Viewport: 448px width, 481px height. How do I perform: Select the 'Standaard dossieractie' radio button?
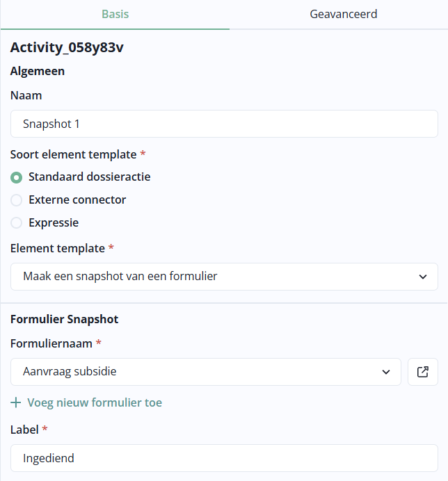pyautogui.click(x=17, y=177)
